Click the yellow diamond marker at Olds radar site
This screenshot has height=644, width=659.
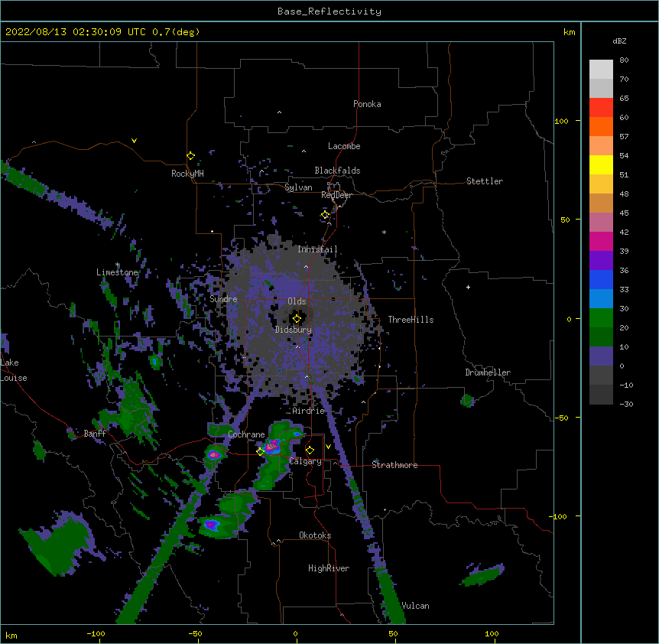(x=297, y=319)
